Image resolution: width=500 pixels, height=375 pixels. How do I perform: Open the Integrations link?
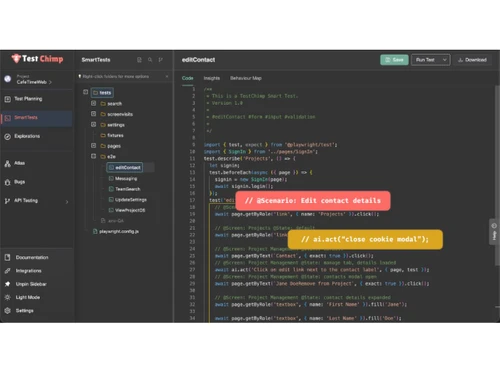[29, 271]
